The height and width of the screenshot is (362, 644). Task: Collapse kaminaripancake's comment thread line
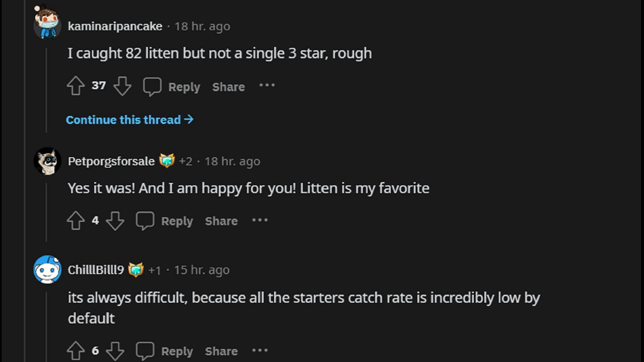pyautogui.click(x=46, y=90)
